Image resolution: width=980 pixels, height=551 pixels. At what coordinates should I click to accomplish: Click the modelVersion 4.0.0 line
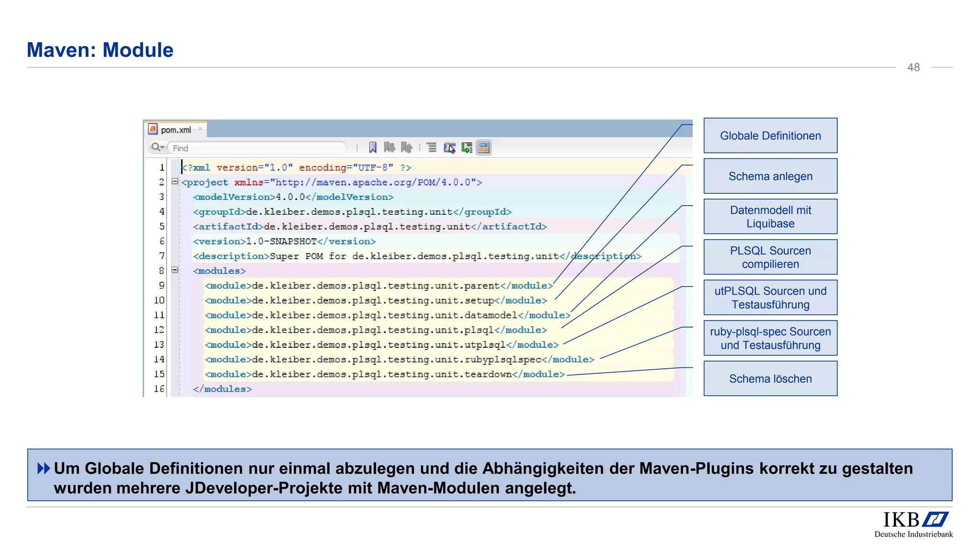tap(293, 197)
